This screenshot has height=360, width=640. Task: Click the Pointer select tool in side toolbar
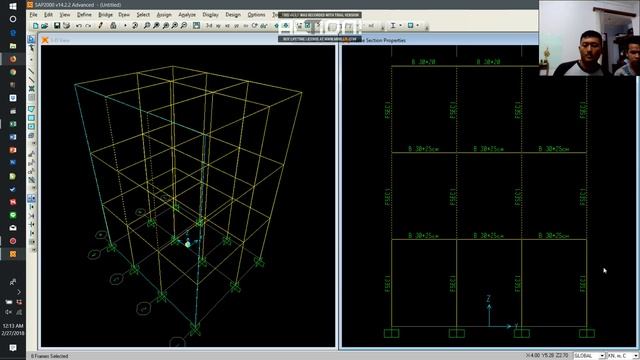pos(31,40)
